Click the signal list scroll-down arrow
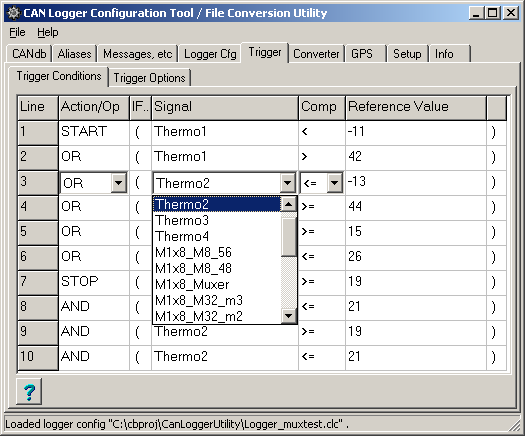 [289, 315]
